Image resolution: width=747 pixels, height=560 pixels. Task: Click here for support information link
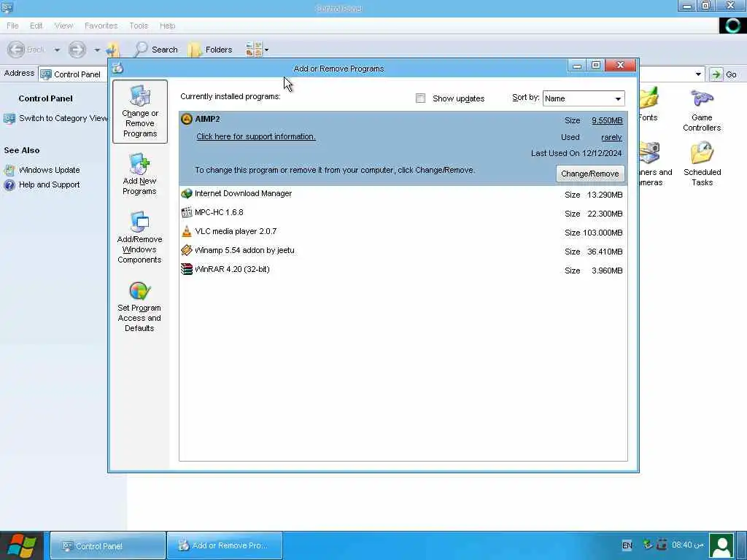pos(256,136)
